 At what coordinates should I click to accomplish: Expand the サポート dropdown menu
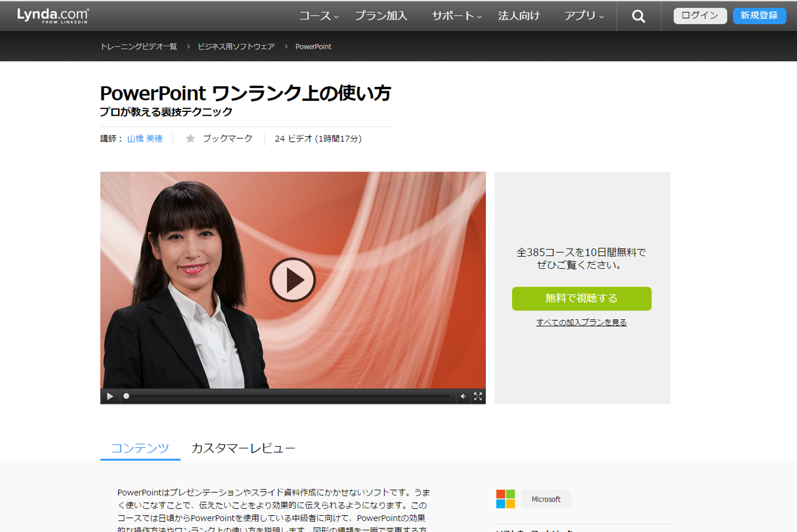pyautogui.click(x=456, y=16)
